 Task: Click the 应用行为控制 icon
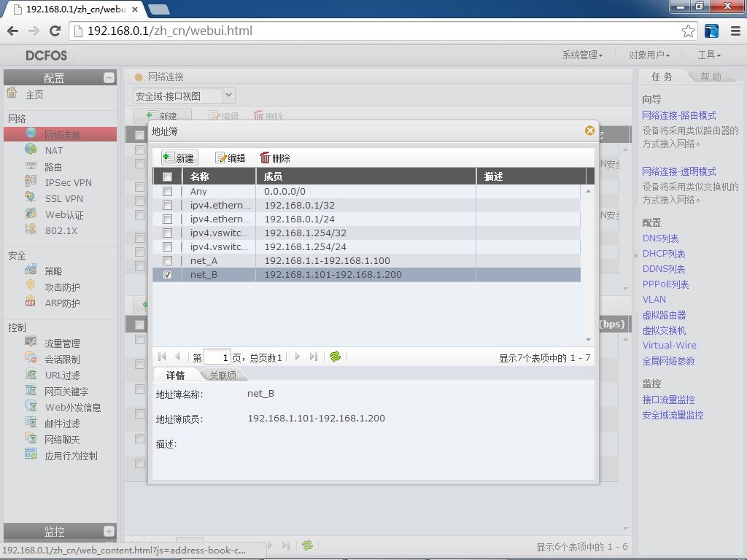31,454
